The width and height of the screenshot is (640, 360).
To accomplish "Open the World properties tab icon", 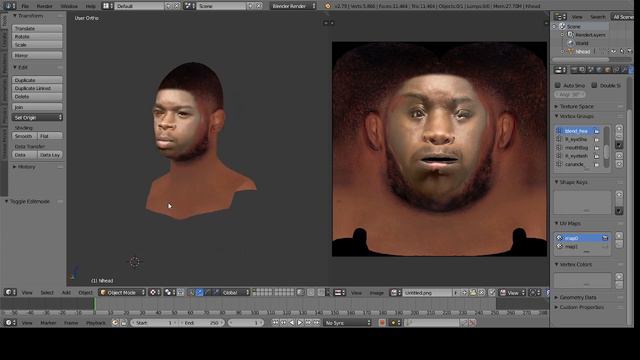I will click(x=599, y=70).
